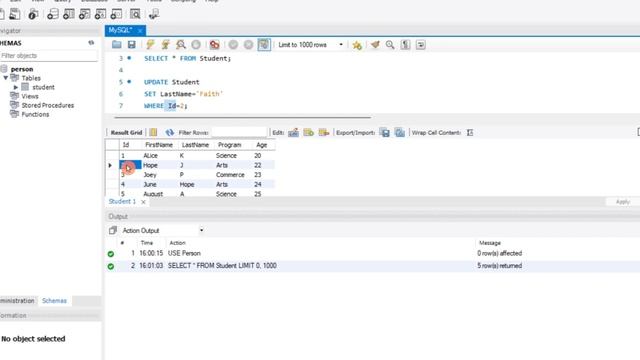Toggle word wrapping in the editor
The height and width of the screenshot is (360, 640).
pyautogui.click(x=420, y=44)
